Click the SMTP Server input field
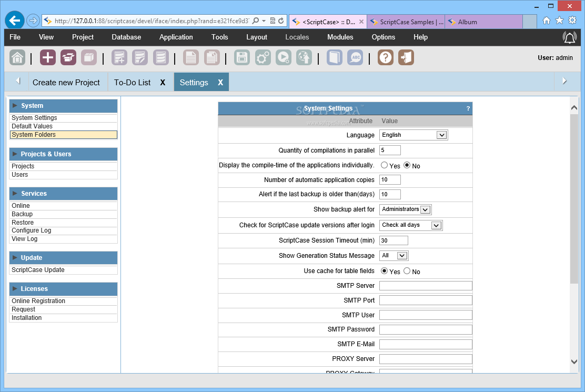585x392 pixels. (426, 286)
